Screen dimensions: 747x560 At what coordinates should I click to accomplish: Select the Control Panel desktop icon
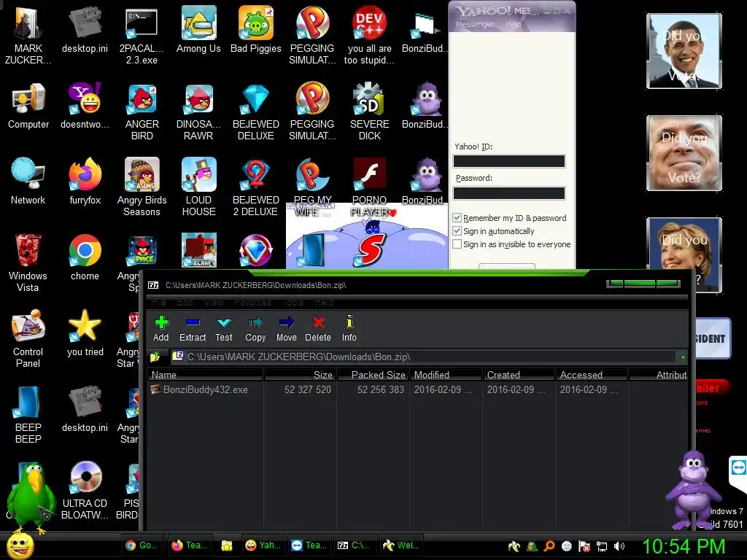[28, 338]
